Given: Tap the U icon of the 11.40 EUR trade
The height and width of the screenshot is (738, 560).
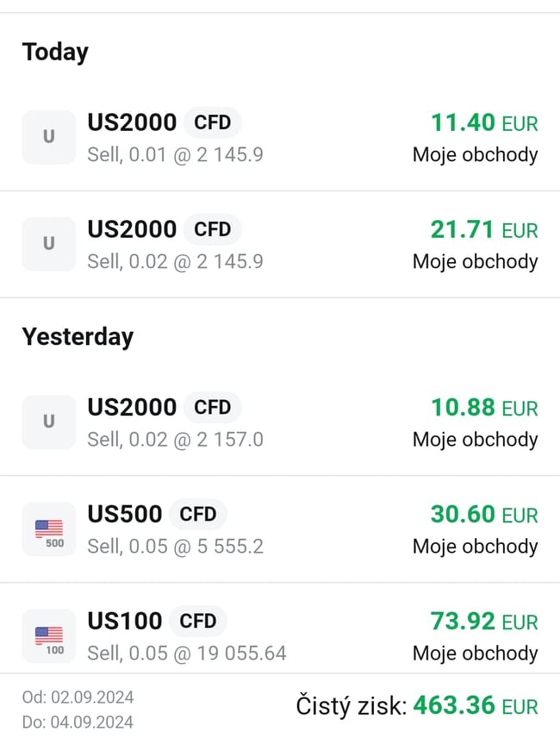Looking at the screenshot, I should (x=49, y=137).
